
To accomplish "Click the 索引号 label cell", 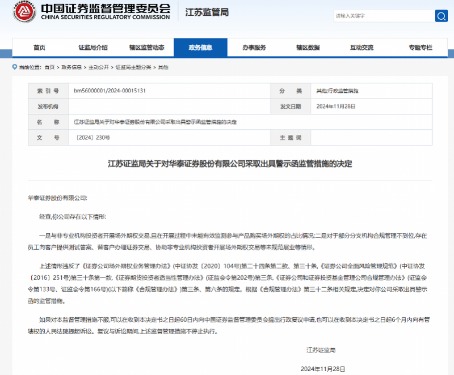I will pyautogui.click(x=48, y=91).
